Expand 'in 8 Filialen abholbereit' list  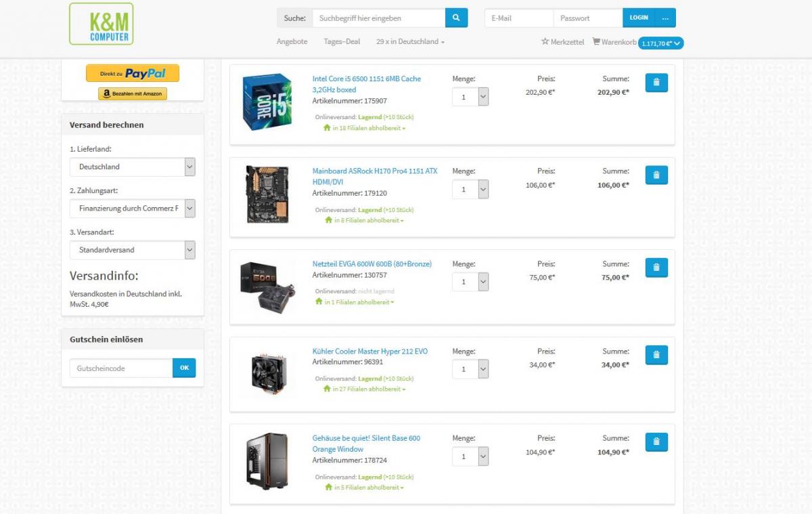click(x=364, y=220)
